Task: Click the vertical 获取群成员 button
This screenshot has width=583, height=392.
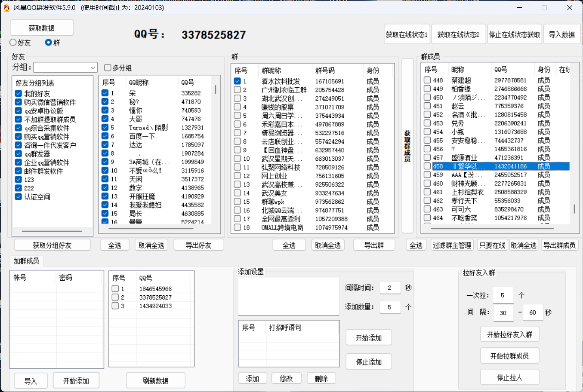Action: tap(407, 146)
